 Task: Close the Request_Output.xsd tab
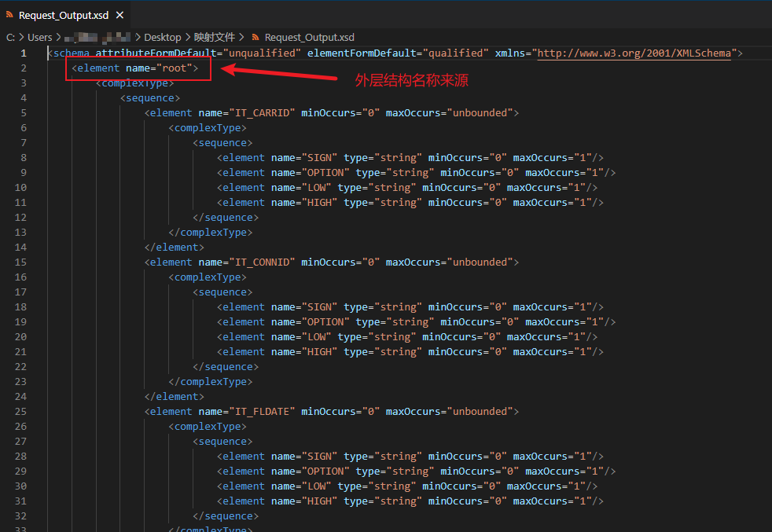pos(117,15)
